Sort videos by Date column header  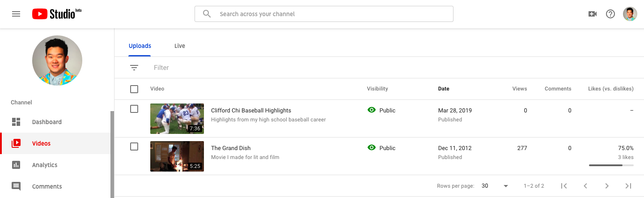coord(444,89)
